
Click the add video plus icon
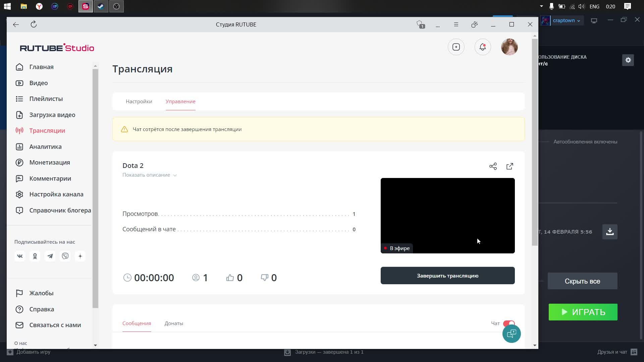(456, 47)
